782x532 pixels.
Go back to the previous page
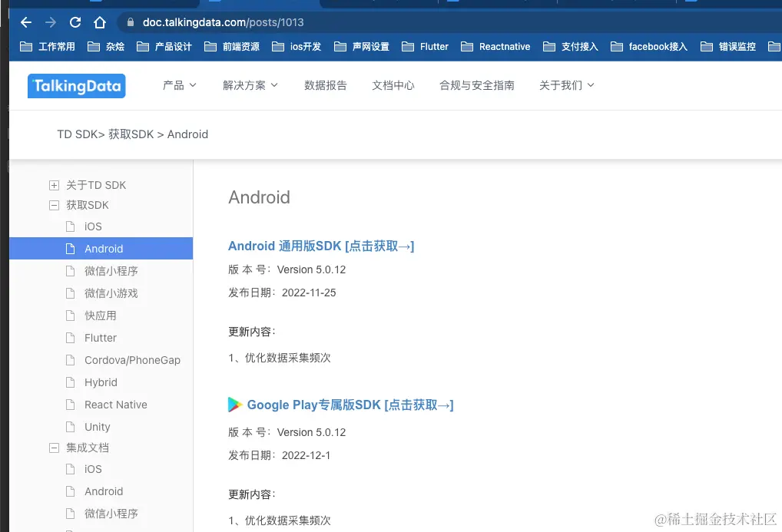26,22
